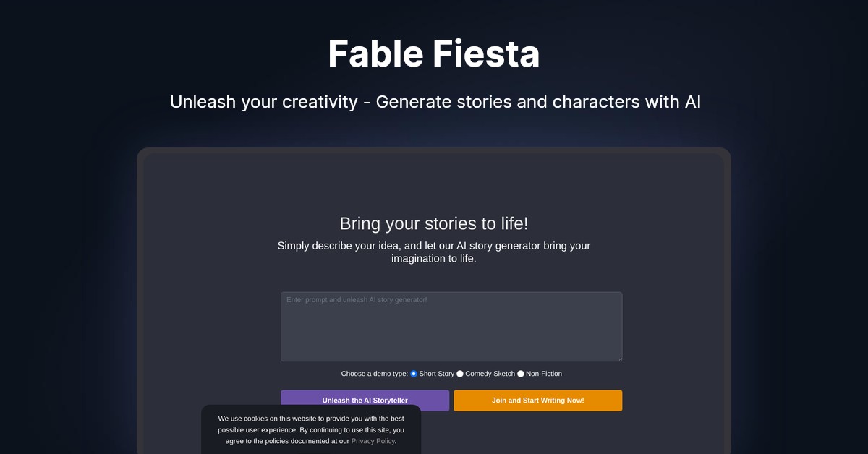
Task: Click the Comedy Sketch label text
Action: 490,374
